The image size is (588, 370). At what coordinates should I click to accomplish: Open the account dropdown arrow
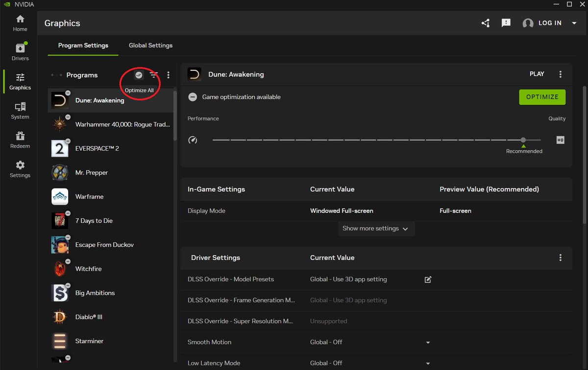pyautogui.click(x=574, y=23)
